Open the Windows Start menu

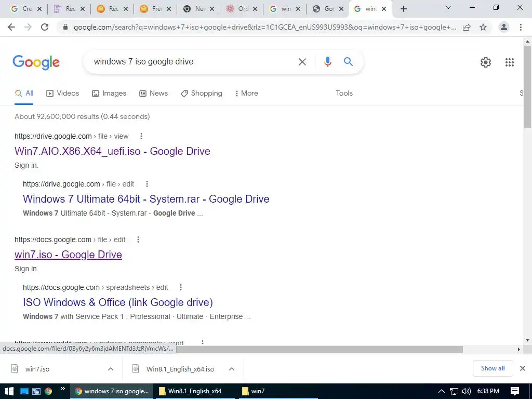tap(9, 391)
